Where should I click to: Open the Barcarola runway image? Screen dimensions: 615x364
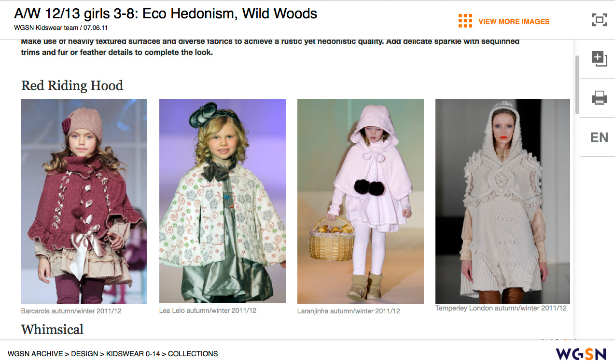click(84, 201)
